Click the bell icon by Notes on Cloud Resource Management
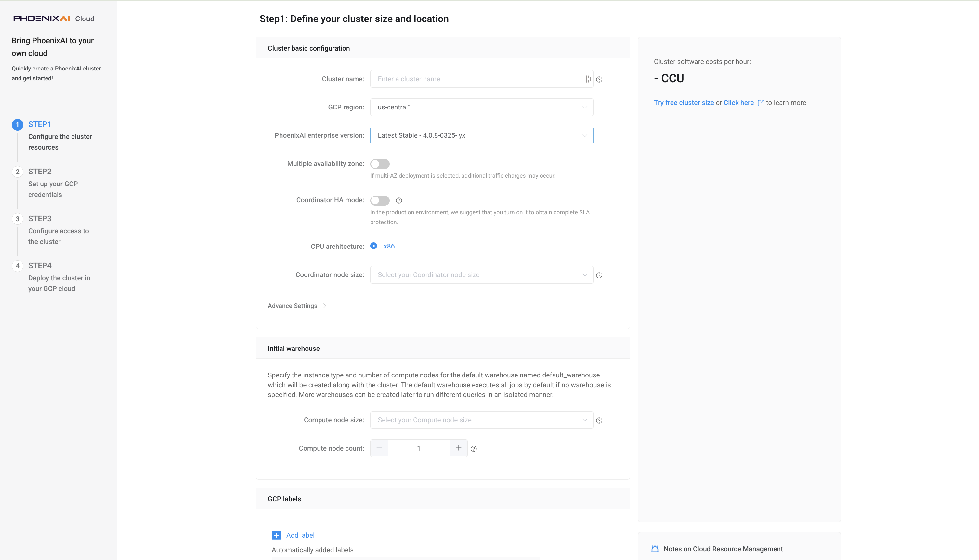The height and width of the screenshot is (560, 979). pyautogui.click(x=655, y=549)
